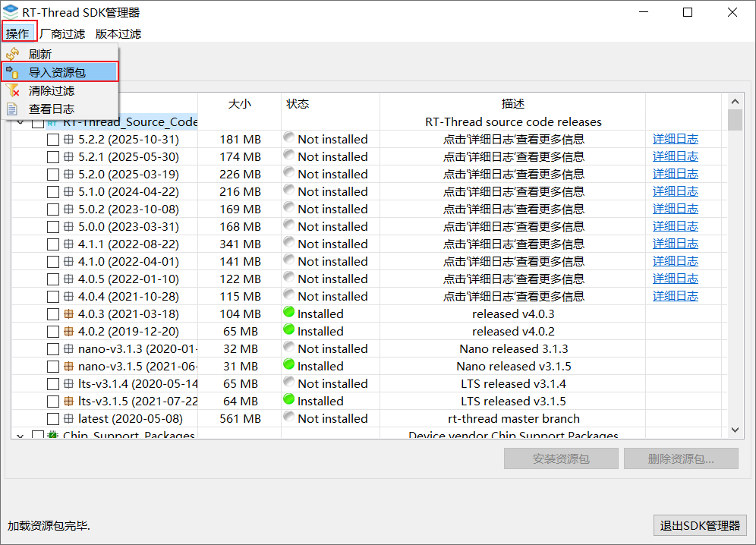This screenshot has width=756, height=545.
Task: Open 详细日志 link for 5.1.0
Action: [x=675, y=191]
